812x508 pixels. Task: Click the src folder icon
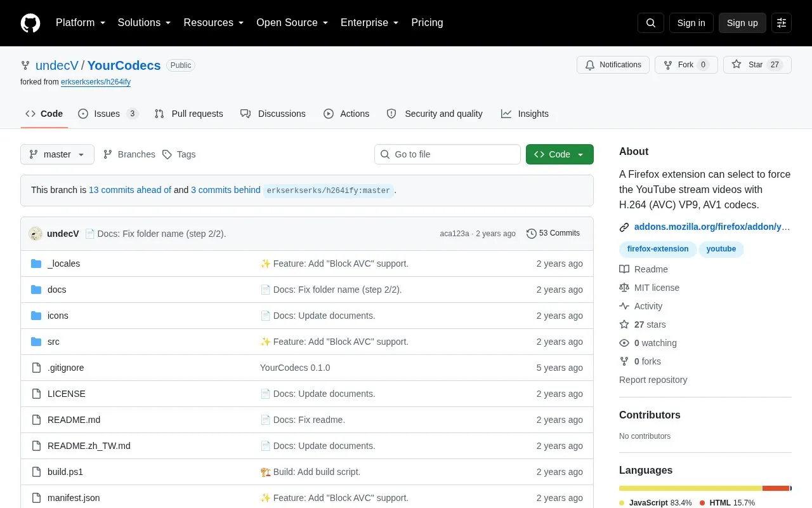coord(36,342)
